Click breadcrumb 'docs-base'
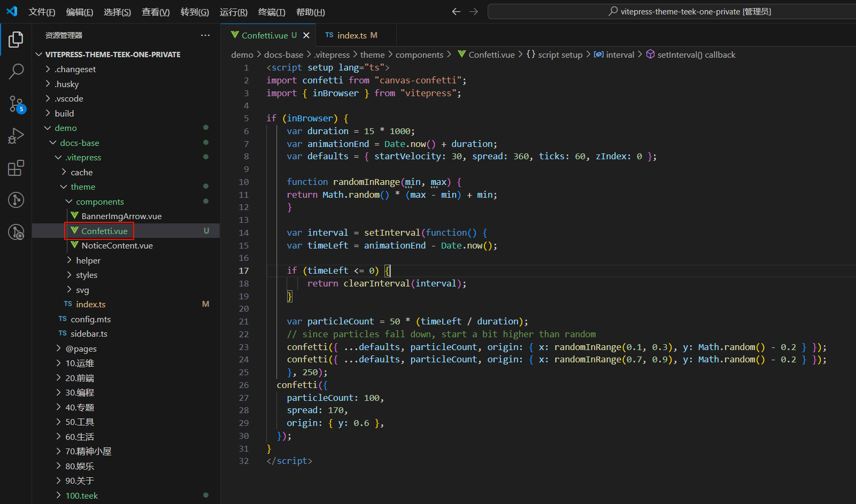Viewport: 856px width, 504px height. [283, 55]
